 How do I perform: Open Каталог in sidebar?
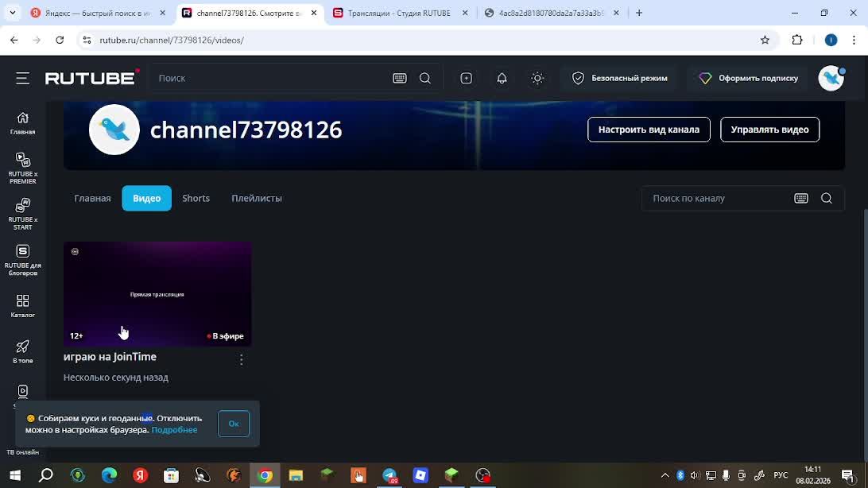[x=23, y=305]
